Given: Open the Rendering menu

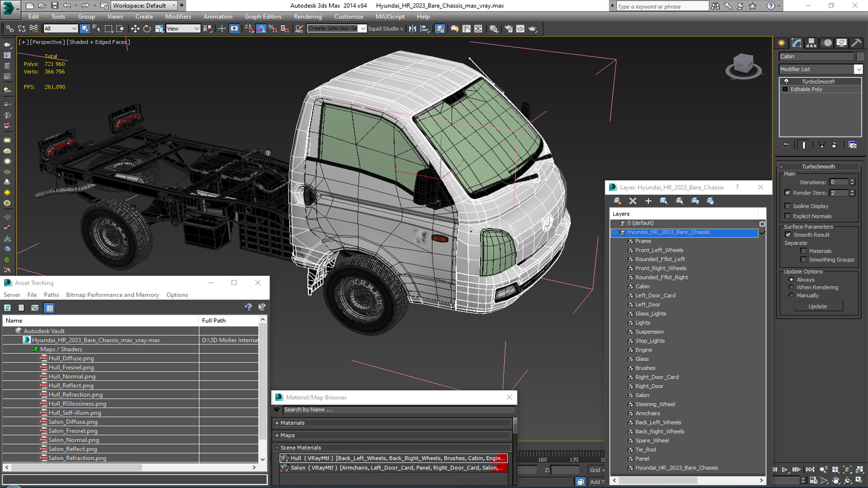Looking at the screenshot, I should point(307,17).
